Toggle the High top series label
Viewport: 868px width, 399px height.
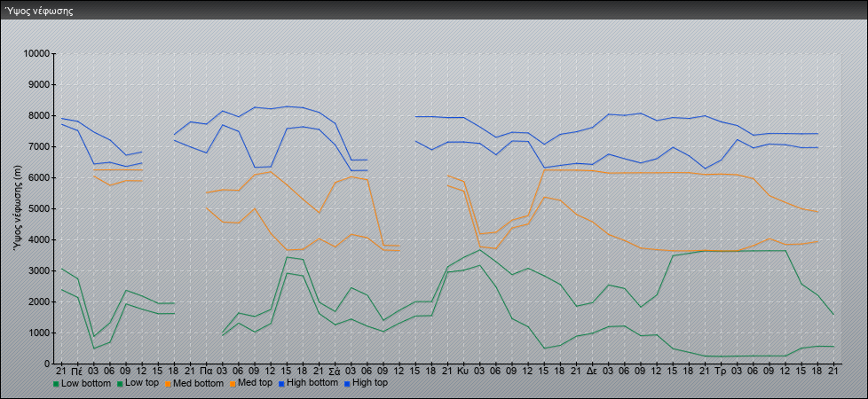372,384
